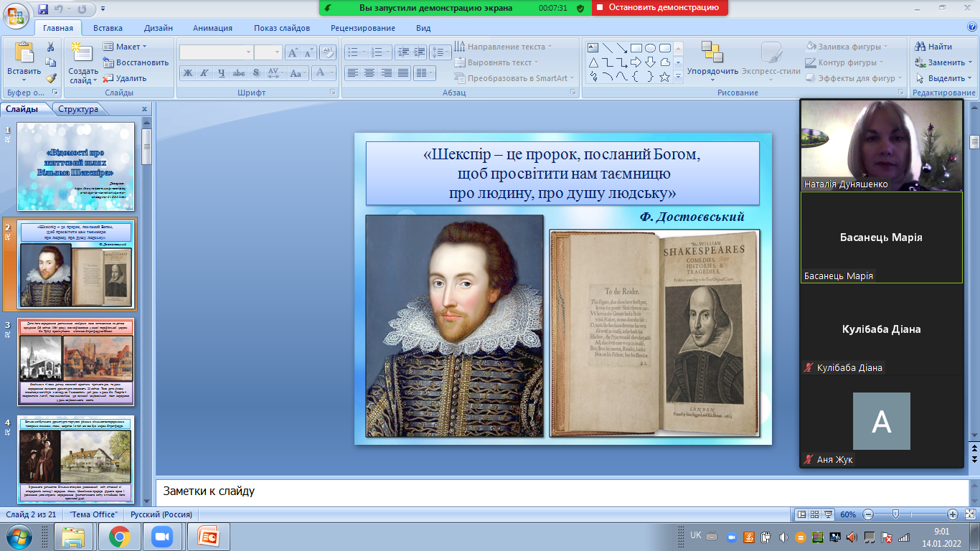
Task: Switch to slide sorter view icon
Action: click(815, 514)
